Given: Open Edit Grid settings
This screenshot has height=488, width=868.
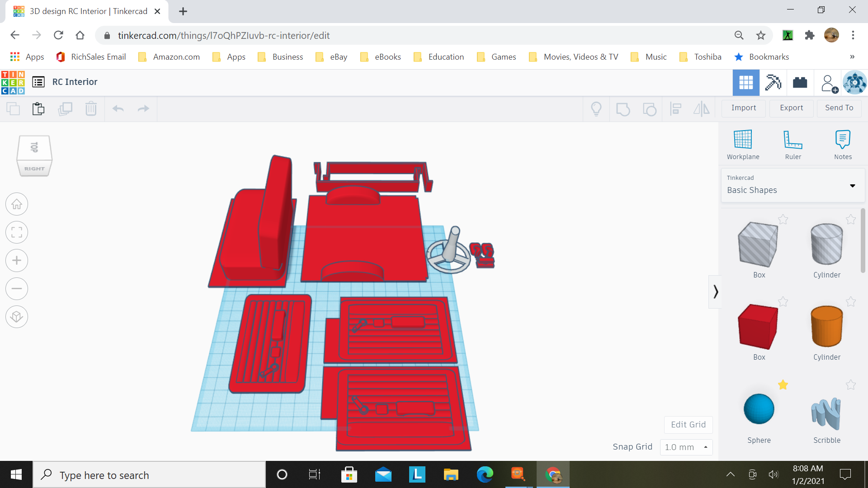Looking at the screenshot, I should pos(688,424).
